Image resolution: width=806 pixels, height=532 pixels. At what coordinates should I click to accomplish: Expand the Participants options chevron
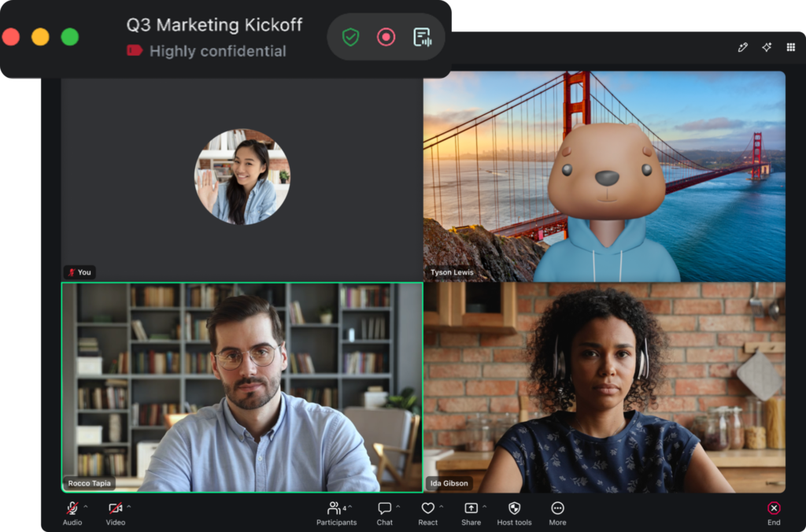tap(350, 508)
